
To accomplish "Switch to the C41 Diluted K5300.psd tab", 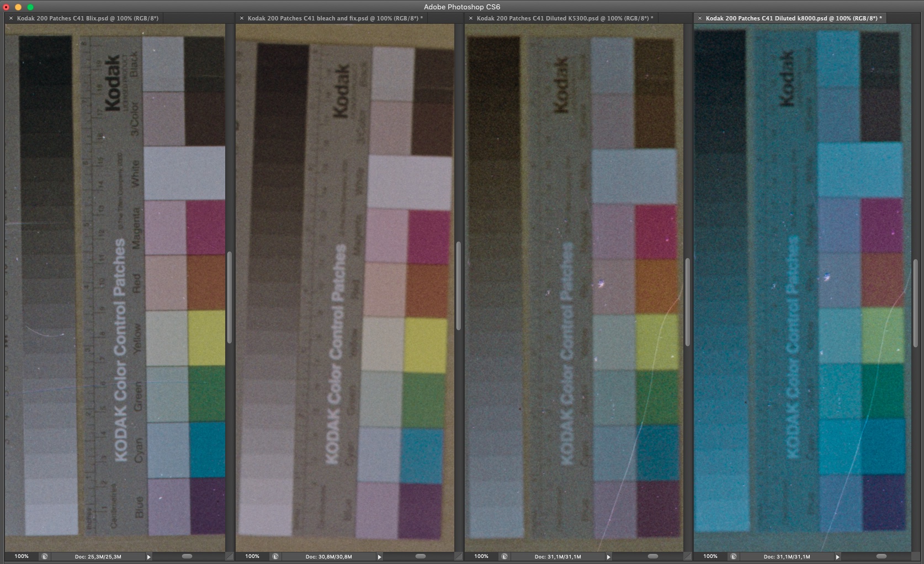I will tap(564, 18).
